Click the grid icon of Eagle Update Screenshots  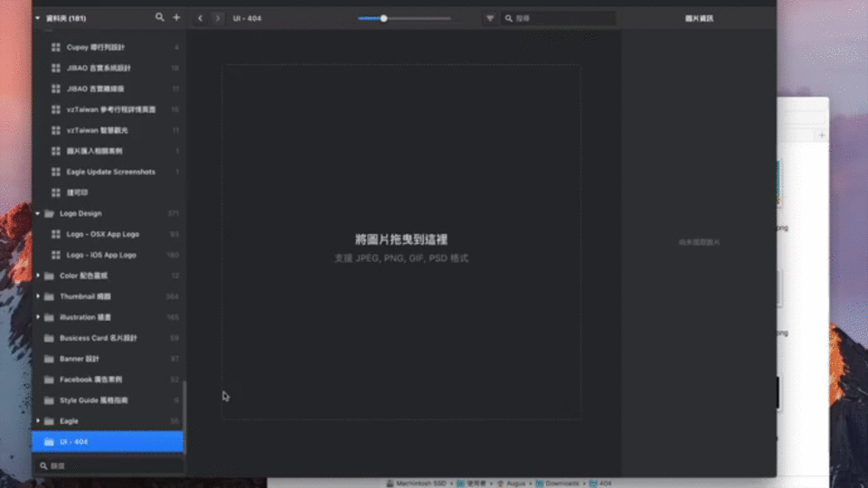click(56, 172)
